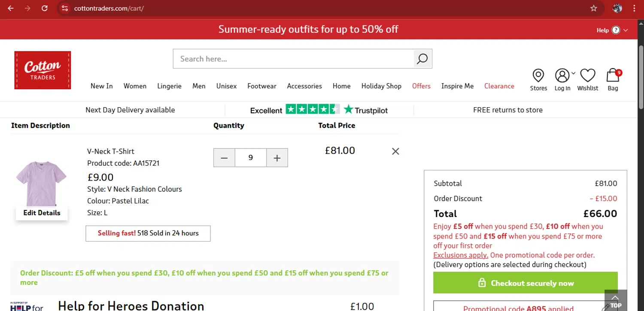The height and width of the screenshot is (311, 644).
Task: Expand the Log In dropdown arrow
Action: [574, 73]
